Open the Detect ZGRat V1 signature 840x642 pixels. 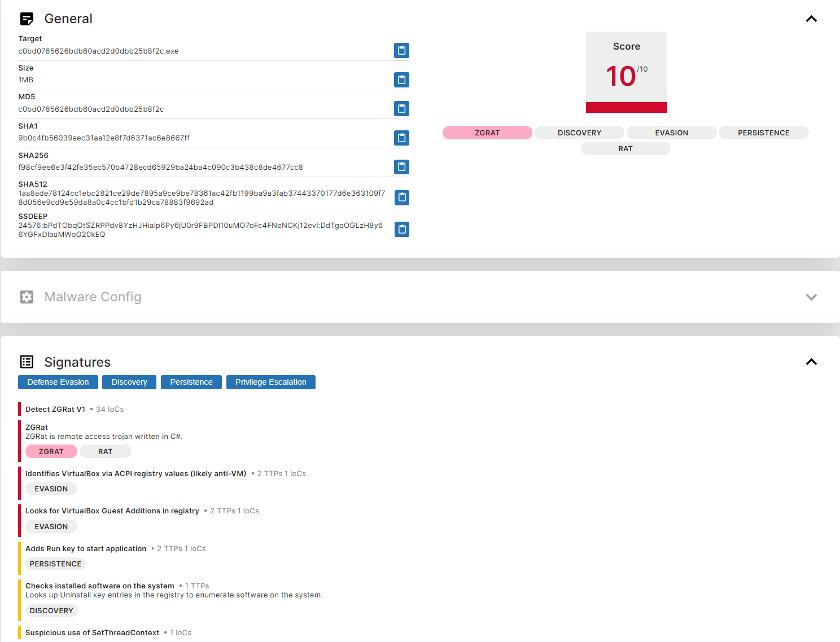pyautogui.click(x=55, y=410)
